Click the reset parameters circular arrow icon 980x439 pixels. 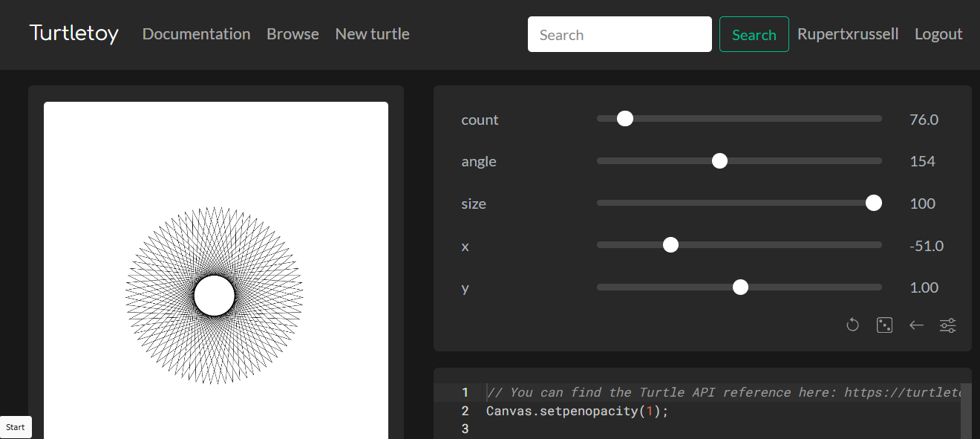852,325
